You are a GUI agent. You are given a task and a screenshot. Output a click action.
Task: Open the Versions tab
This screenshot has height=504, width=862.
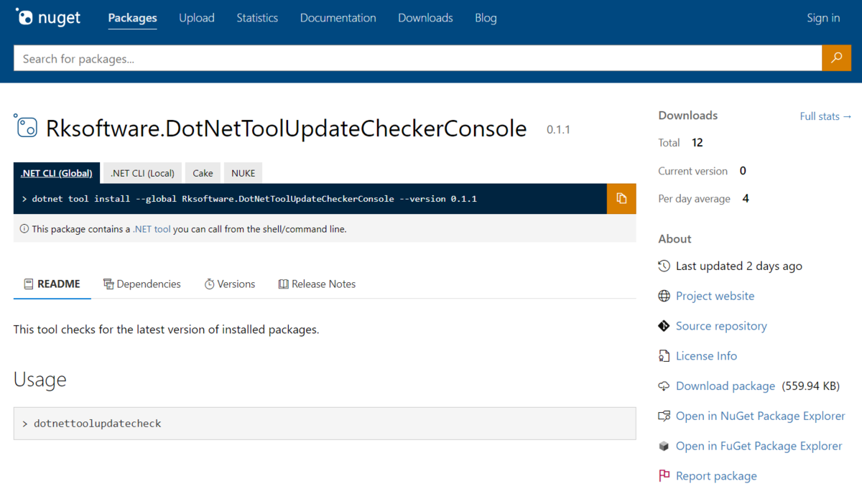tap(230, 284)
